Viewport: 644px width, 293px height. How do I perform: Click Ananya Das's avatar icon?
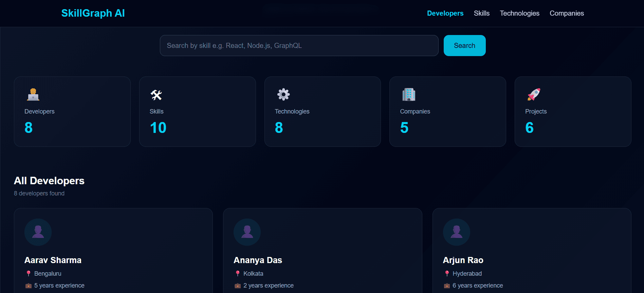click(x=247, y=232)
